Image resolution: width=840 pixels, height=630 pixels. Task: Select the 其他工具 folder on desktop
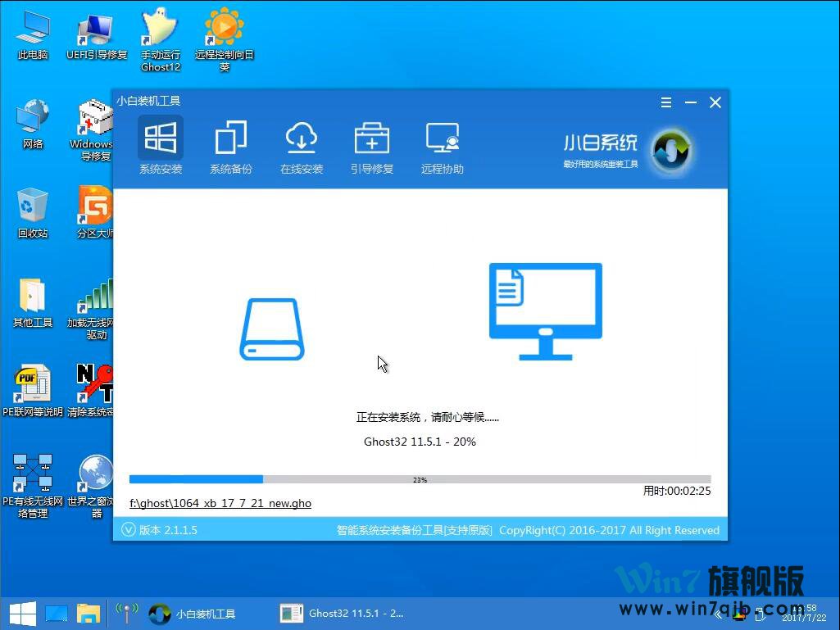pos(33,302)
